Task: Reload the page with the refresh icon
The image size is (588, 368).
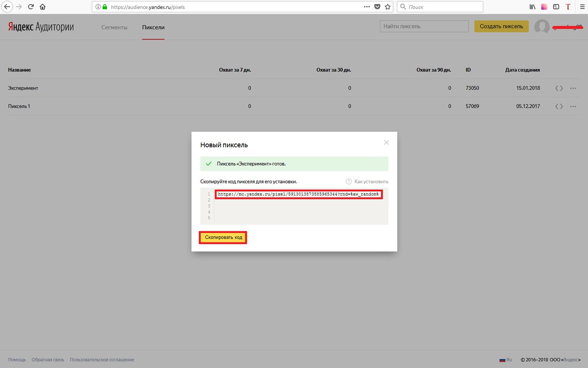Action: click(31, 7)
